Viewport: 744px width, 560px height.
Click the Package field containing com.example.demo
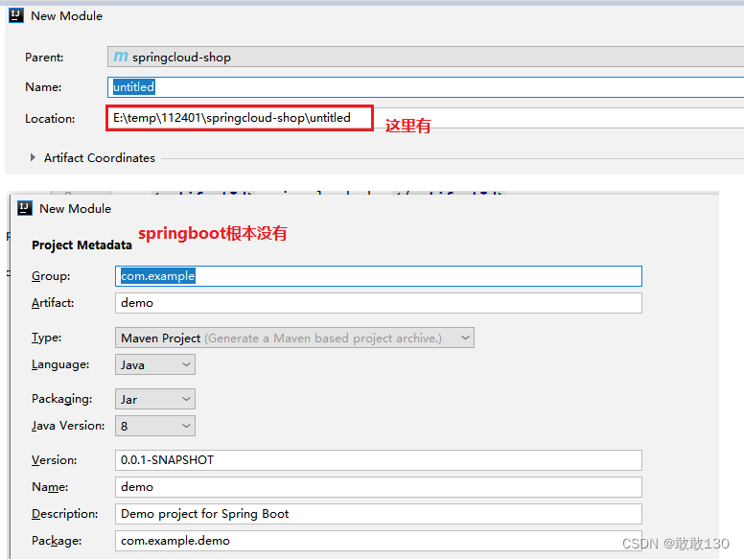point(378,541)
